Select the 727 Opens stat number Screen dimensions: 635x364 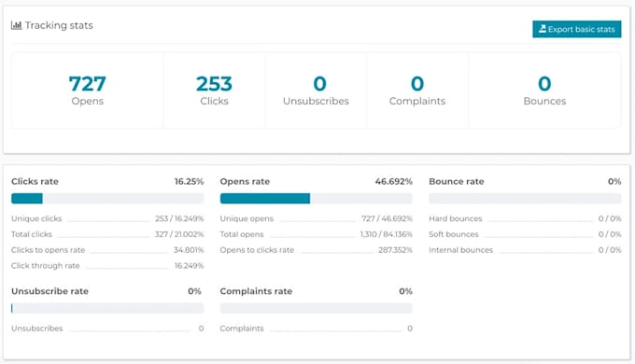[x=88, y=84]
